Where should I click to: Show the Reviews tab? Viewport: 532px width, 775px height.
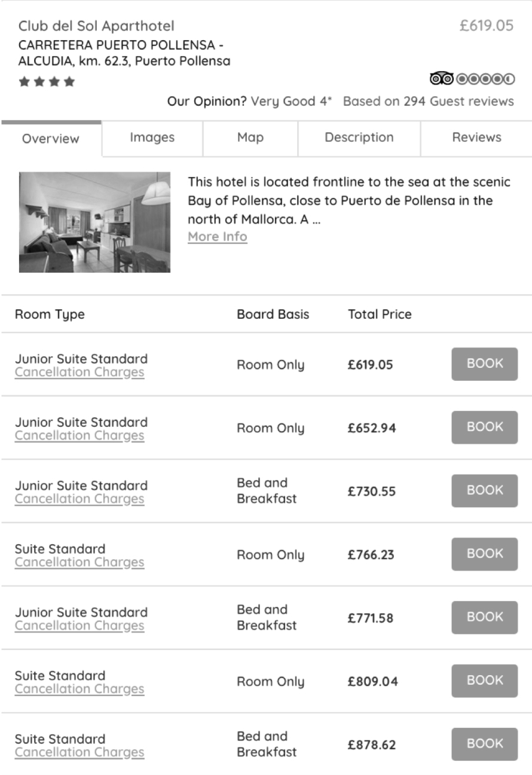click(476, 138)
